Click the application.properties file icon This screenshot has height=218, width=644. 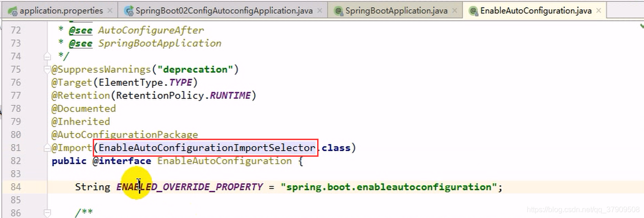[13, 10]
